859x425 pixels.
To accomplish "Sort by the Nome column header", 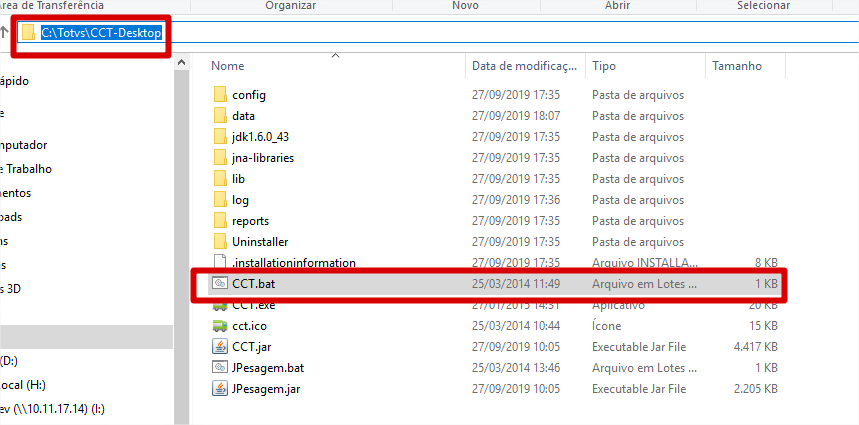I will (x=227, y=66).
